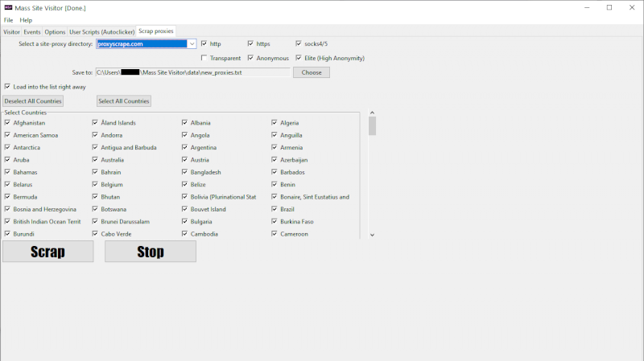The width and height of the screenshot is (644, 361).
Task: Switch to User Scripts (Autoclicker) tab
Action: (101, 32)
